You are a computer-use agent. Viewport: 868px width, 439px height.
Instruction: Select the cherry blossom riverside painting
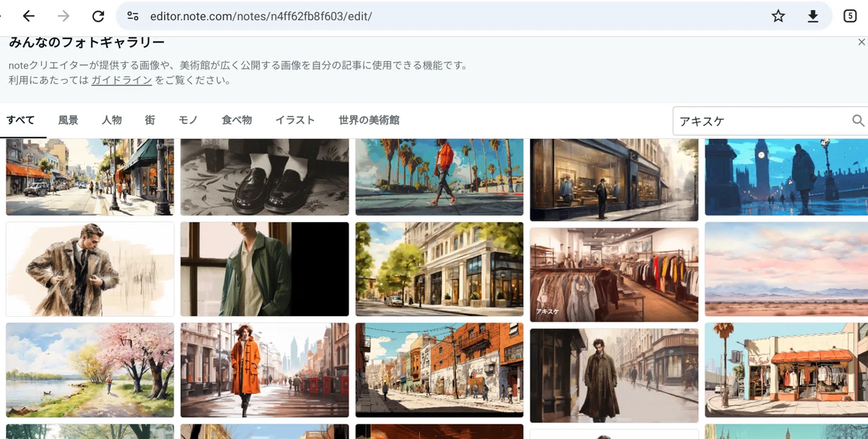tap(90, 370)
